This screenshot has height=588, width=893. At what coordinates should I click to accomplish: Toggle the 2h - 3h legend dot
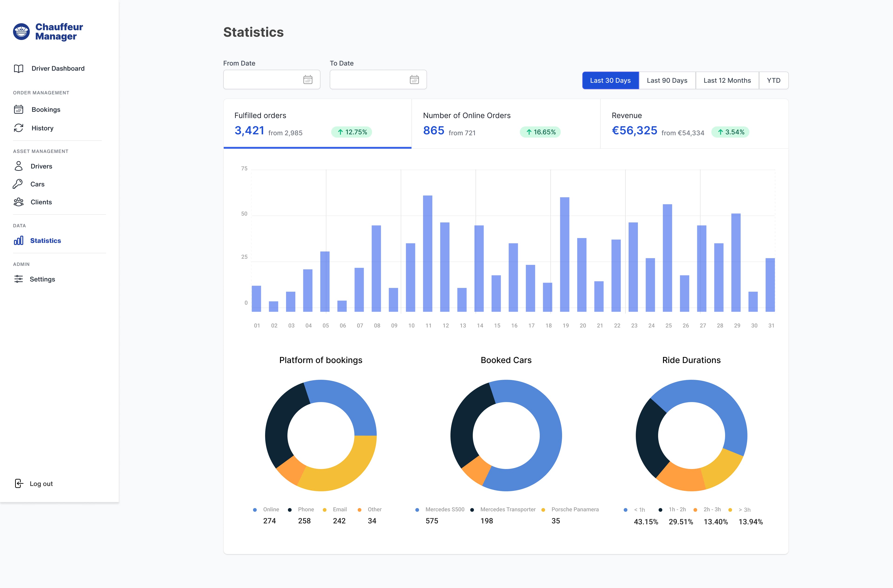click(695, 510)
